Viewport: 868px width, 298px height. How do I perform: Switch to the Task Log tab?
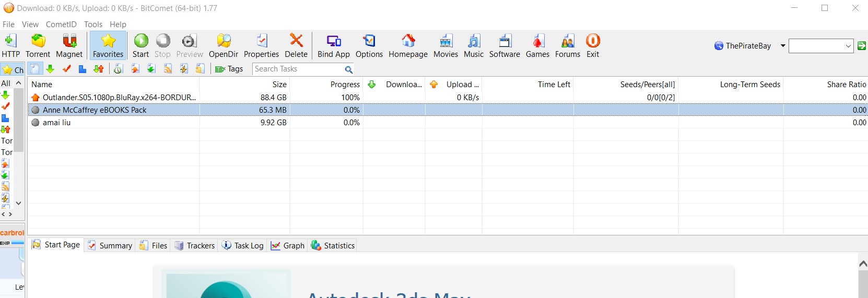click(x=243, y=245)
